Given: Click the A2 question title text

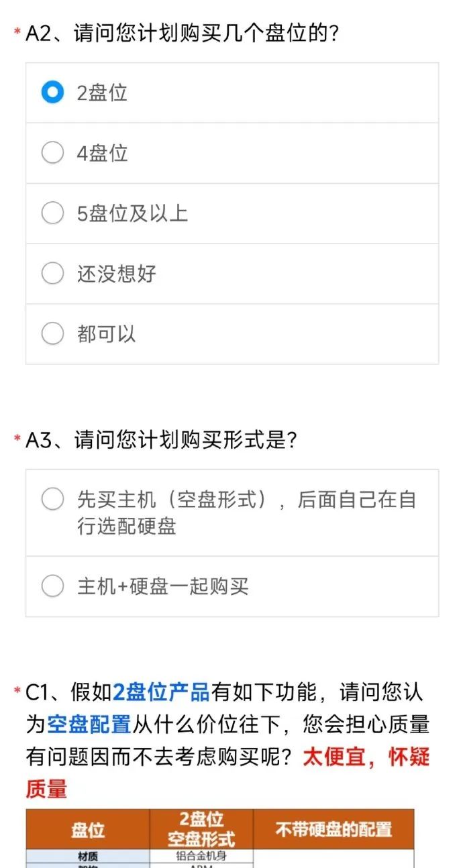Looking at the screenshot, I should (x=181, y=34).
